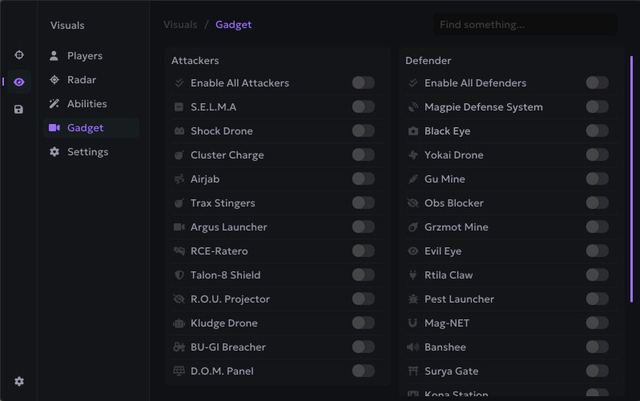Open the save config floppy disk icon

point(19,109)
